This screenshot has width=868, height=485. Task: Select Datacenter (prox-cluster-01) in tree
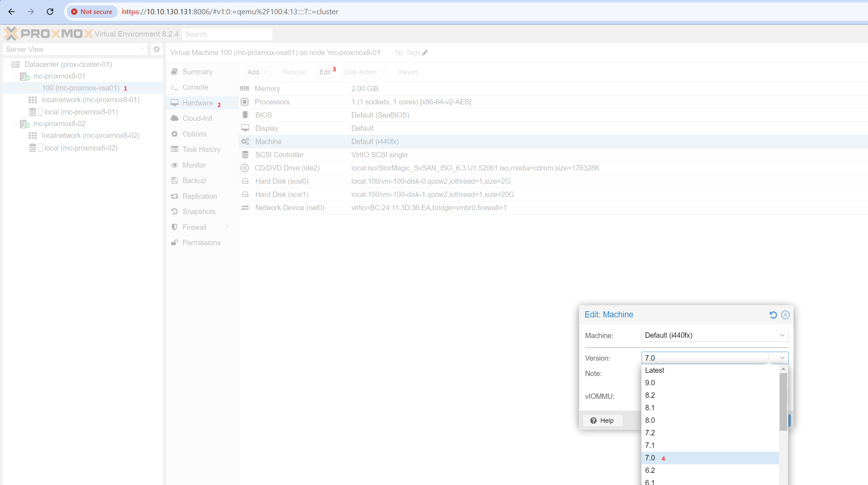click(68, 64)
